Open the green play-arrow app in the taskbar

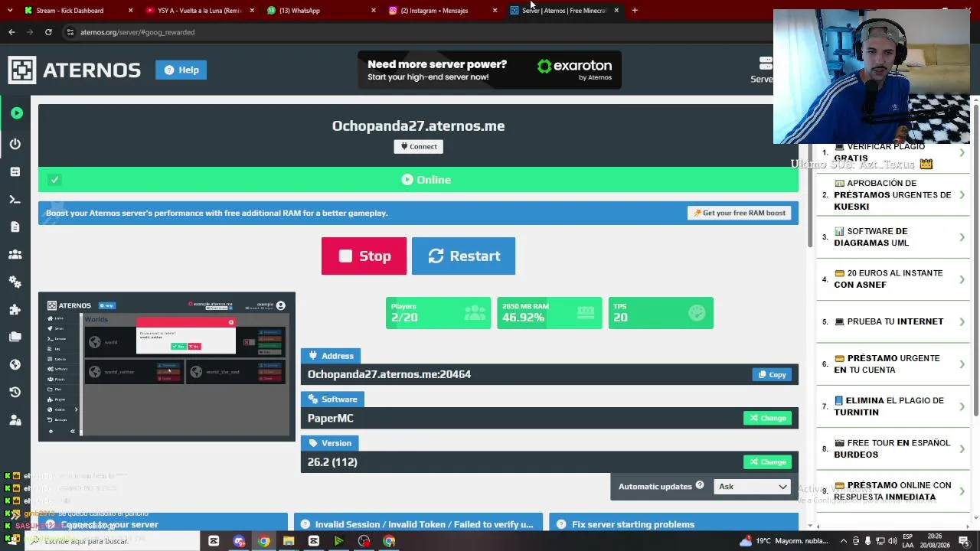338,541
